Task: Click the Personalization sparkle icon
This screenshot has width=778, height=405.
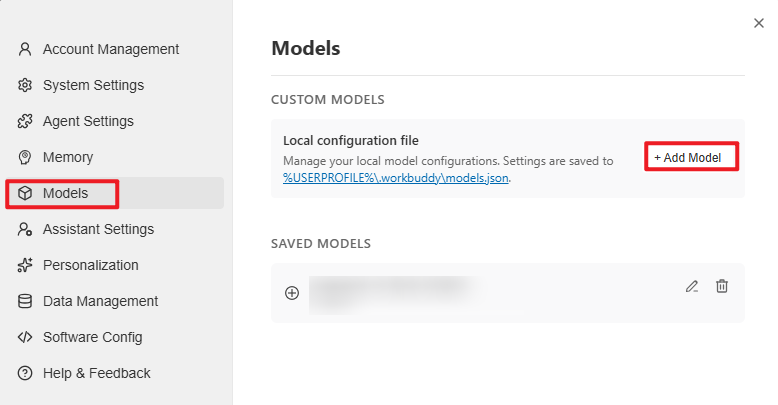Action: tap(25, 265)
